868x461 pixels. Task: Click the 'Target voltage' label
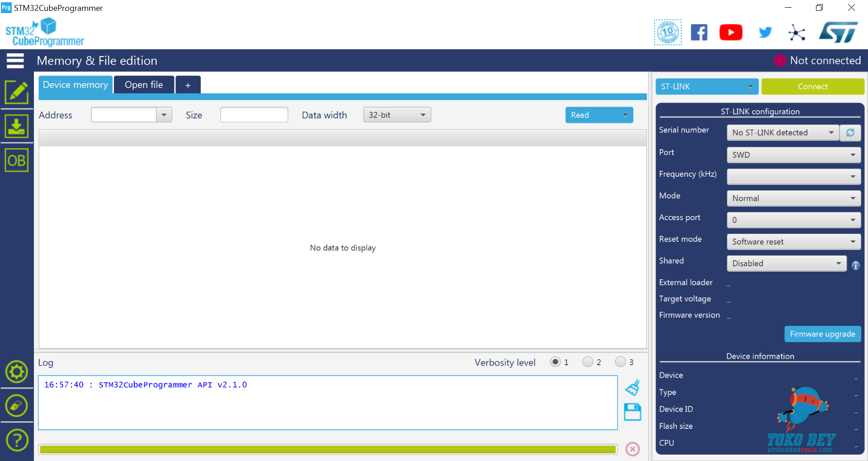[685, 299]
